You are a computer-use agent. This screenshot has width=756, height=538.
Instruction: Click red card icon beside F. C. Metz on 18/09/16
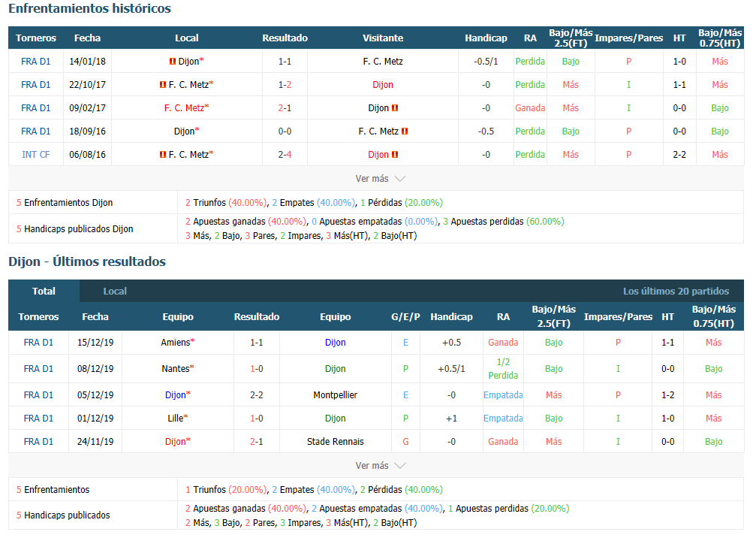click(405, 131)
